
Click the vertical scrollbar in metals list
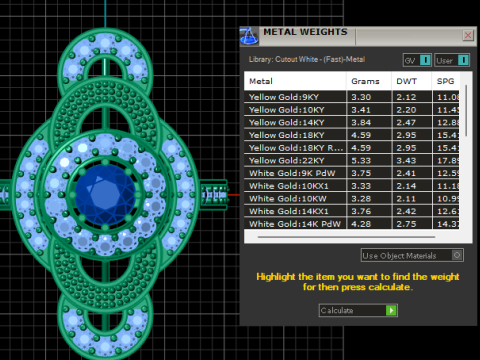point(466,111)
